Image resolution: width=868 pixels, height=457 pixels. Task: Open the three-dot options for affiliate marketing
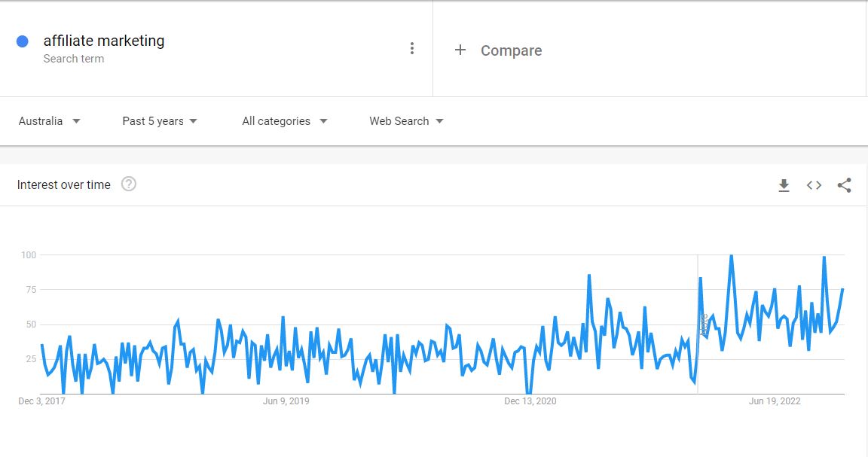[x=412, y=48]
